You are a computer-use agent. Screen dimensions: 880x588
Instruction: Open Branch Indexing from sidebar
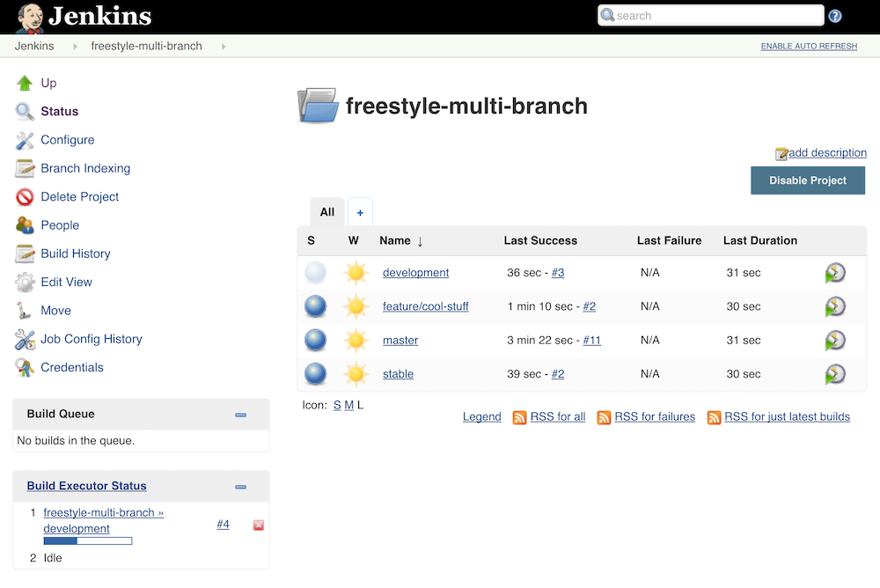85,168
